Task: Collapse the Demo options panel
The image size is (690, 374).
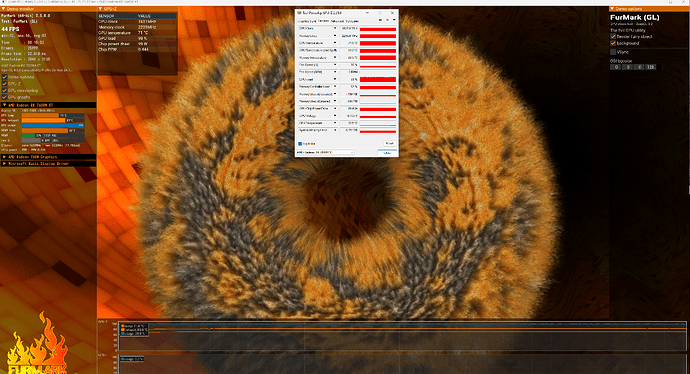Action: [x=612, y=9]
